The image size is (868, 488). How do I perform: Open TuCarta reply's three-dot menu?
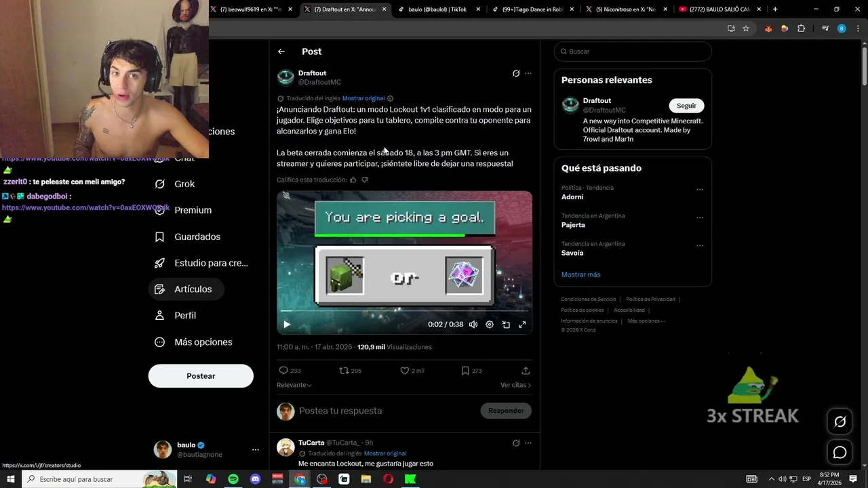coord(528,443)
